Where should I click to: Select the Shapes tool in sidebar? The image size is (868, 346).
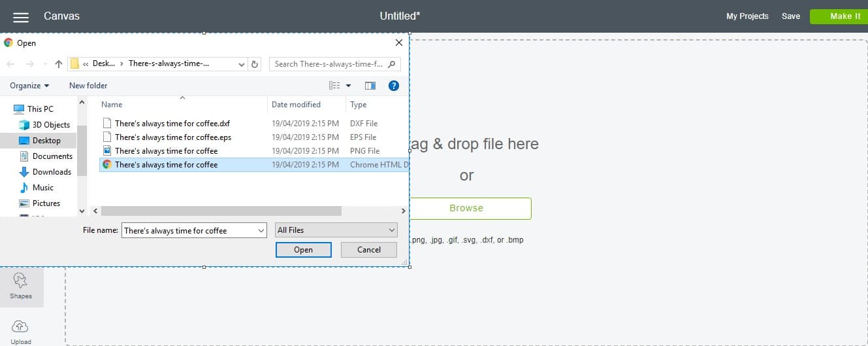click(x=21, y=286)
